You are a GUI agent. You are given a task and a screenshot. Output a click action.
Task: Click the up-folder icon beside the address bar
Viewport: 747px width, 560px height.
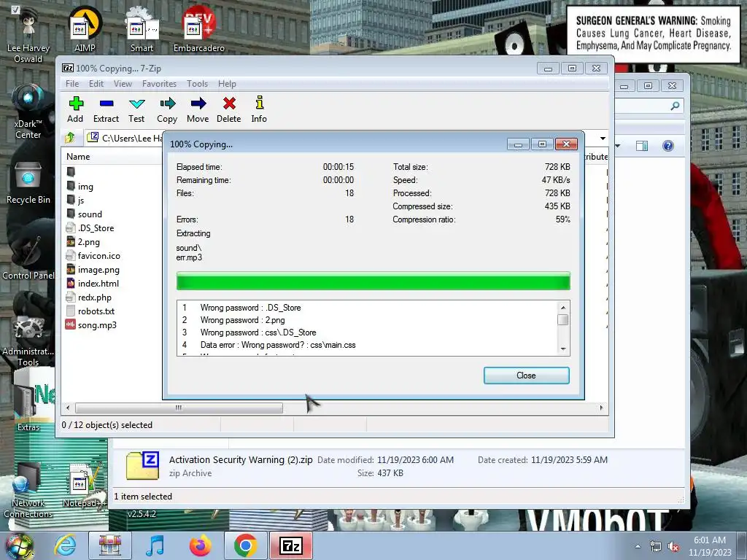tap(70, 138)
